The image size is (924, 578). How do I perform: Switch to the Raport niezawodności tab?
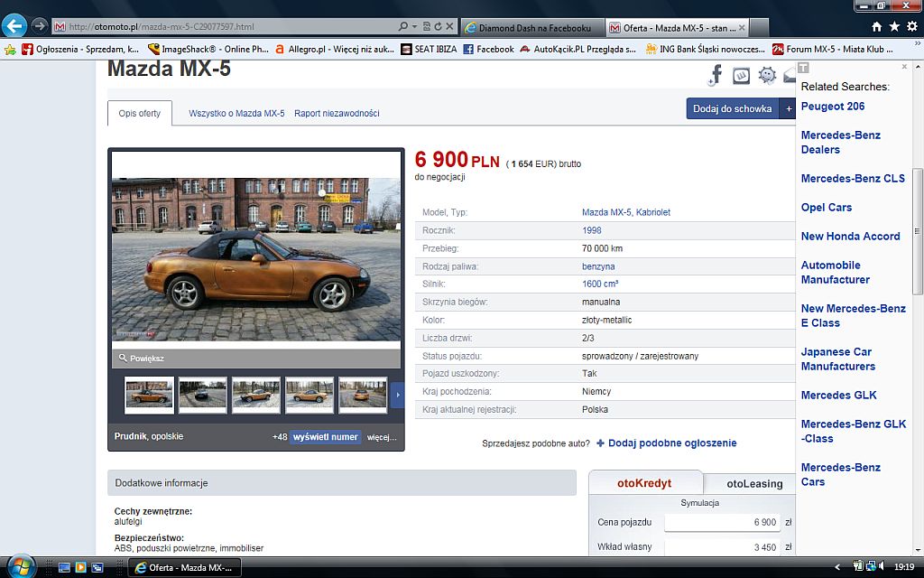click(x=337, y=113)
